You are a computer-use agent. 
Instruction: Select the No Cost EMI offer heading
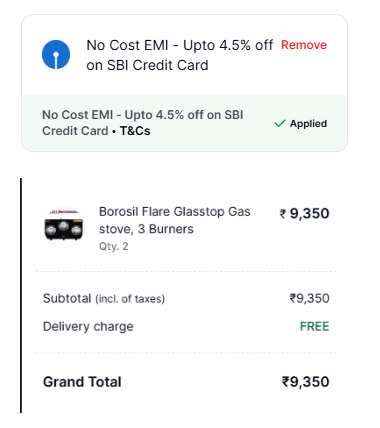179,55
